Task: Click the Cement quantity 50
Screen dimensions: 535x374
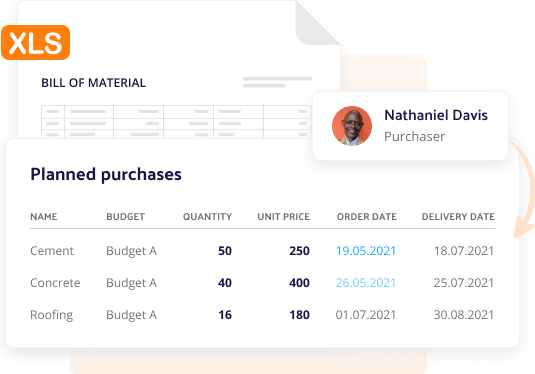Action: 225,251
